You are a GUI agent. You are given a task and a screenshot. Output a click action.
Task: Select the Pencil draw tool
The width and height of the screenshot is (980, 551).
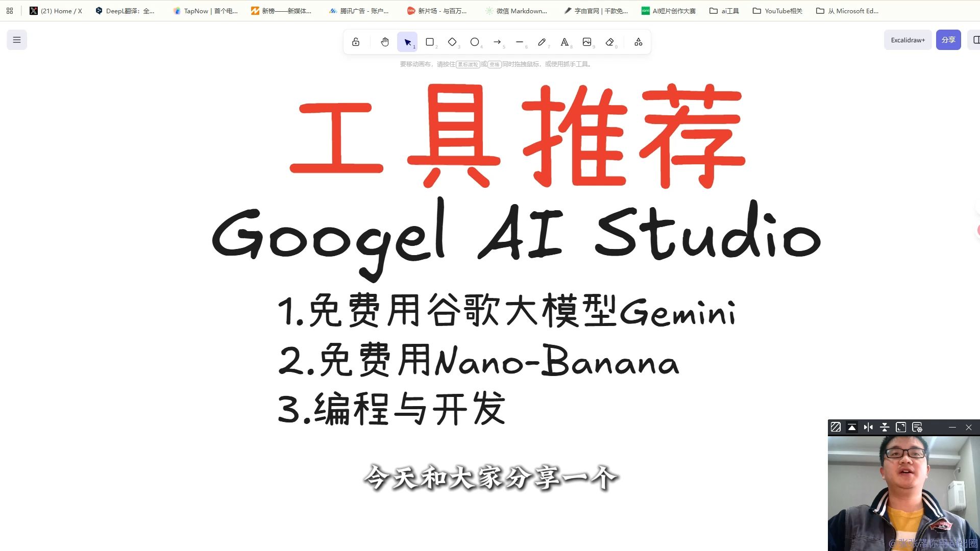pos(542,42)
